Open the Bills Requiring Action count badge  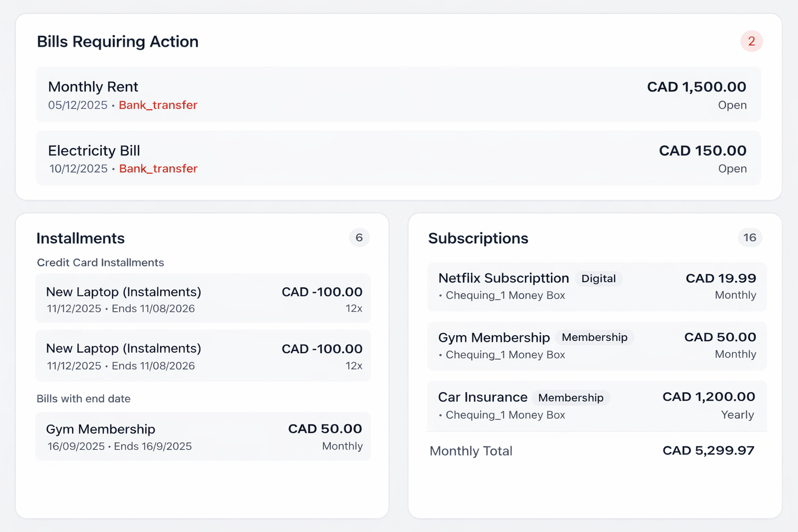pyautogui.click(x=751, y=41)
